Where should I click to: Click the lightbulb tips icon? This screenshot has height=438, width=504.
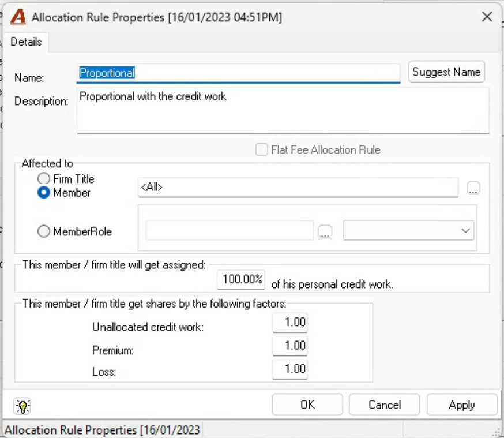pos(22,406)
